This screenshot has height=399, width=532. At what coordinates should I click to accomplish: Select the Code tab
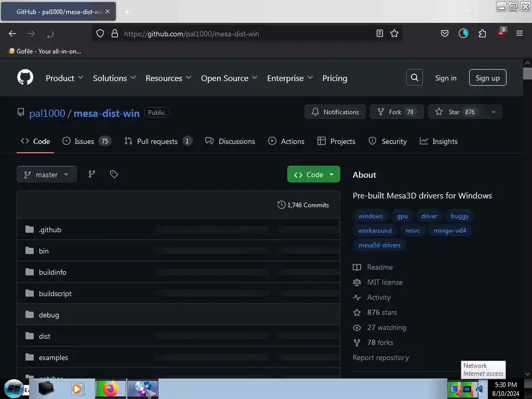click(x=35, y=141)
